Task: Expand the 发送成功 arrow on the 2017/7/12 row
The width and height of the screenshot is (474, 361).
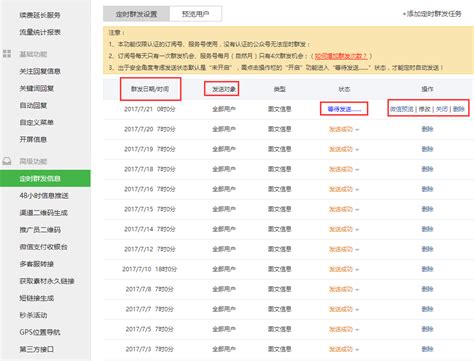Action: [x=357, y=250]
